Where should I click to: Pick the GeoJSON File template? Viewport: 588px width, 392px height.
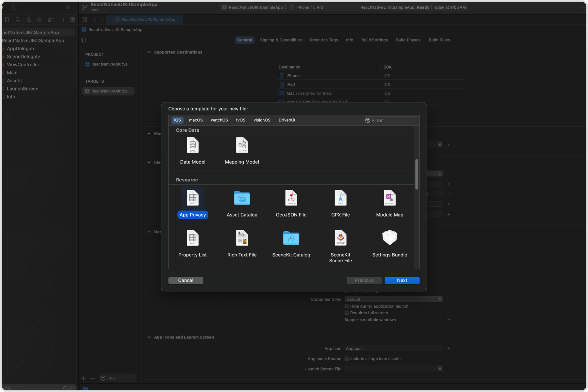point(291,203)
